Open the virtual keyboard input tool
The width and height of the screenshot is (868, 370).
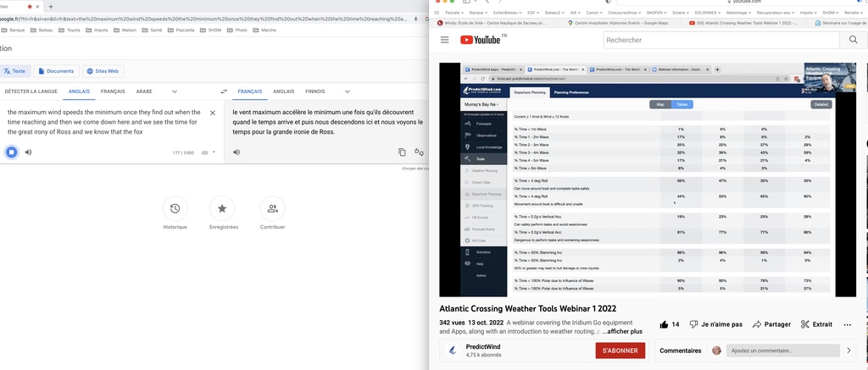205,152
